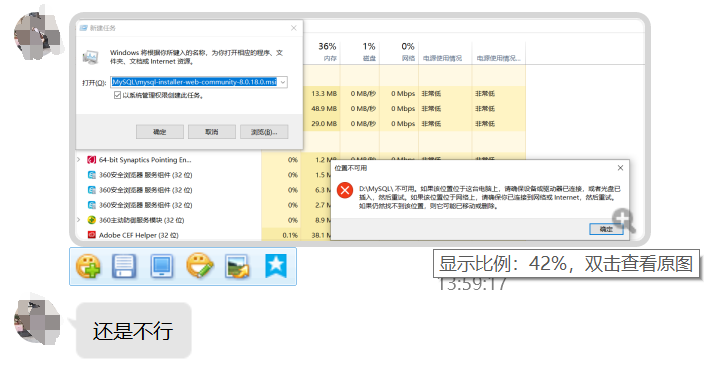The width and height of the screenshot is (704, 369).
Task: Click the 浏览(B)... button
Action: tap(264, 132)
